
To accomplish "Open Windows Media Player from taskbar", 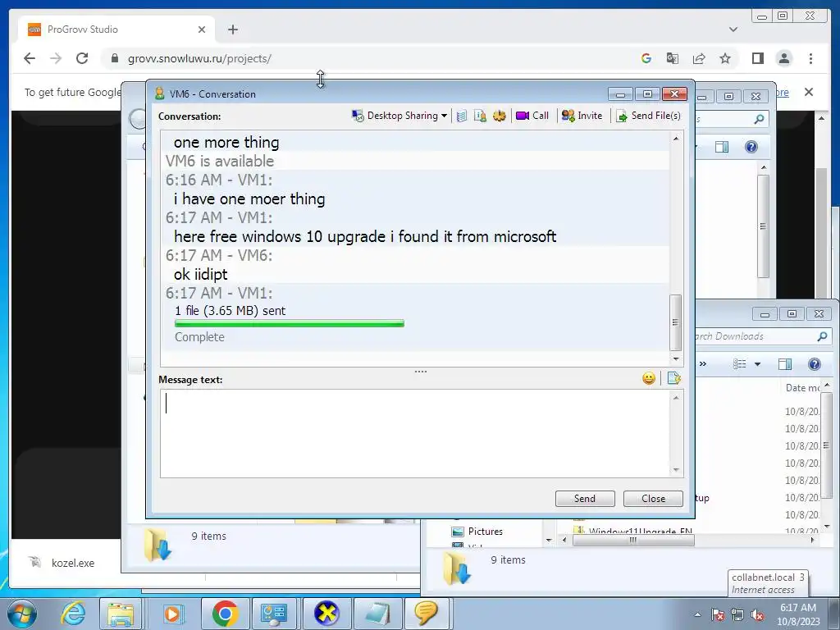I will (x=172, y=614).
